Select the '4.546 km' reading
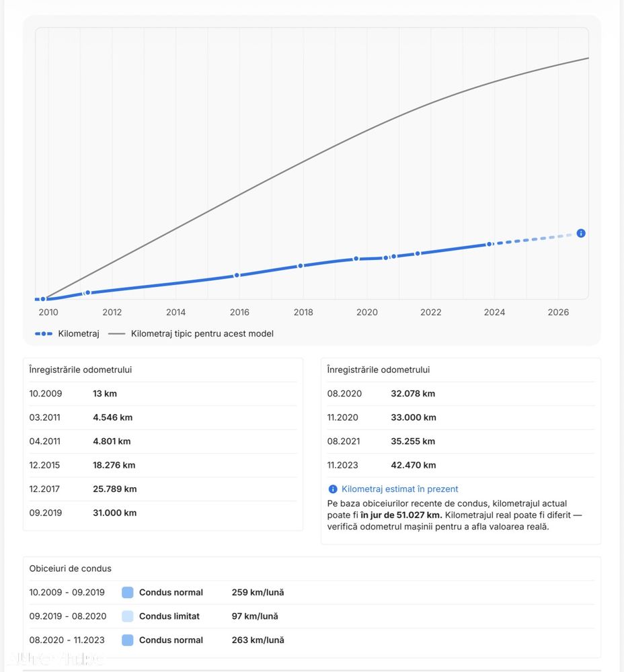 click(x=112, y=417)
